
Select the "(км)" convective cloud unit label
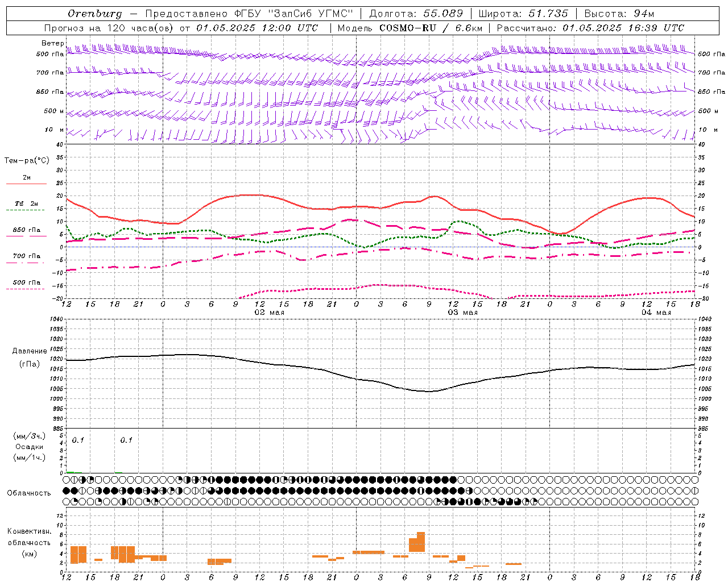tap(29, 554)
